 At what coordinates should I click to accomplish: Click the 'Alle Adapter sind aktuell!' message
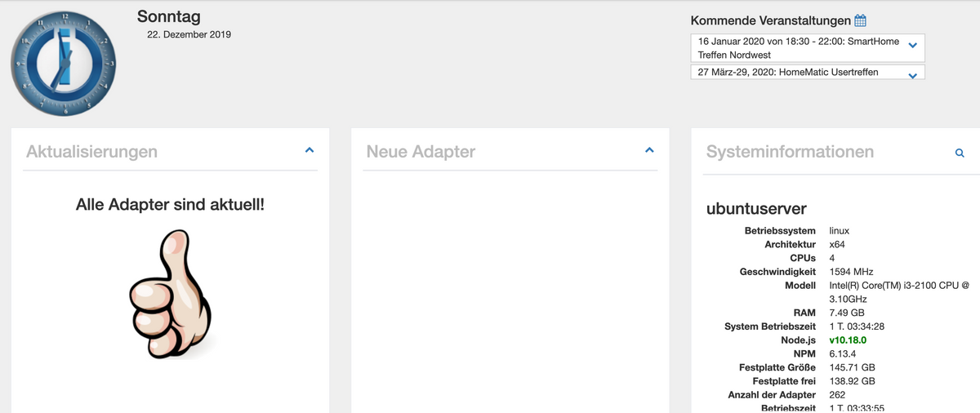(170, 204)
